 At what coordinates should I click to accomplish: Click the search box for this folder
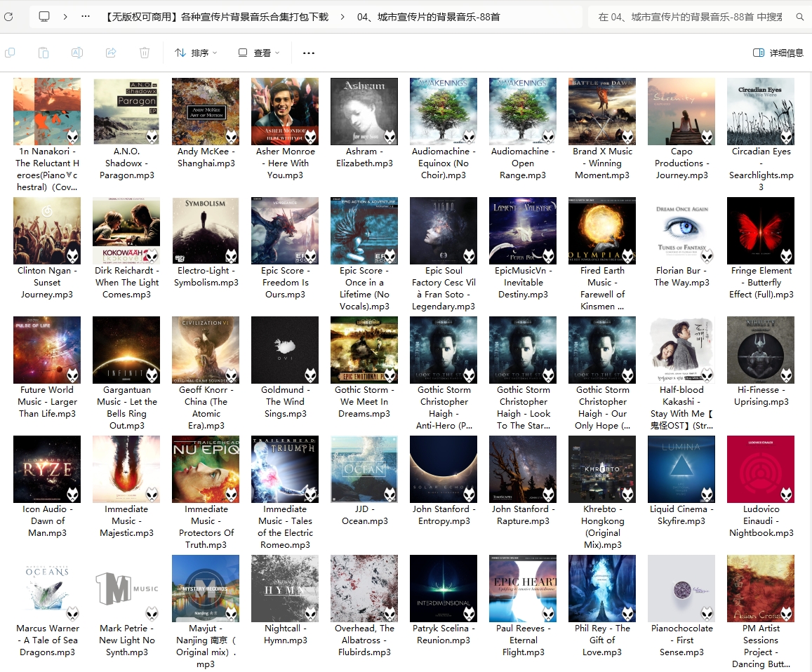691,17
